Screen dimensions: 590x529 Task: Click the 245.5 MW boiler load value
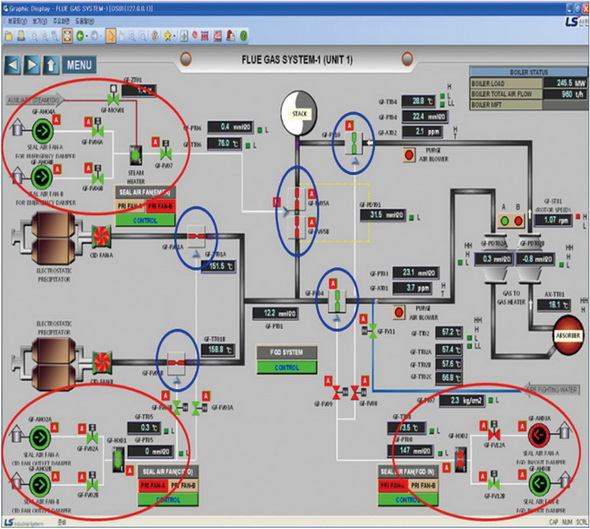(x=566, y=83)
